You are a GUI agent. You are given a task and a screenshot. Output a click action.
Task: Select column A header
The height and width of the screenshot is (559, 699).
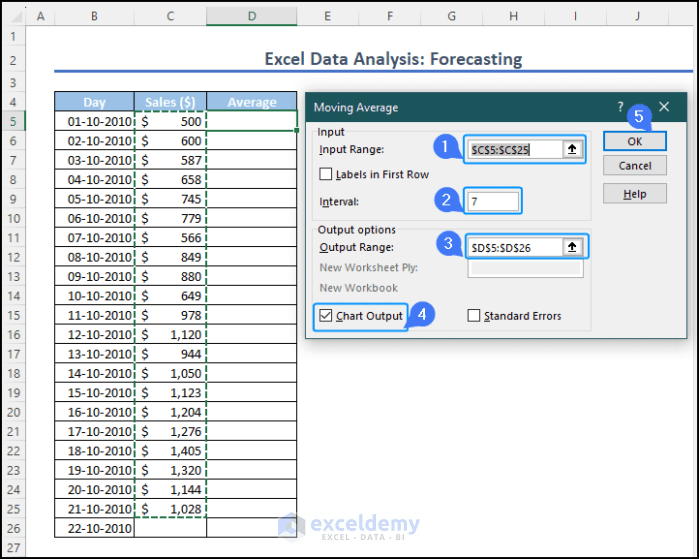pos(41,16)
